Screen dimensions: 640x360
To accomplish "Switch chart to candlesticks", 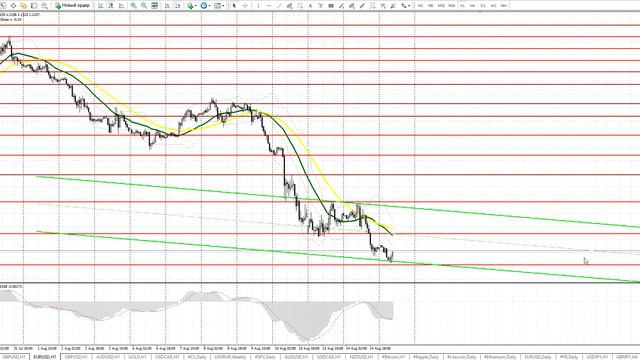I will pyautogui.click(x=111, y=6).
